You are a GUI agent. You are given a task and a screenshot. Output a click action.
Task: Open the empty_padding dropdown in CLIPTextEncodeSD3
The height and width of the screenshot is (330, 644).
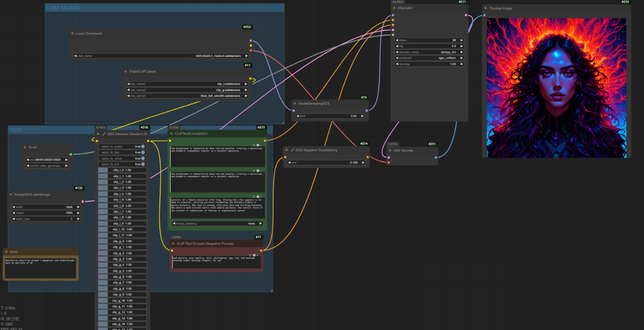[x=217, y=223]
